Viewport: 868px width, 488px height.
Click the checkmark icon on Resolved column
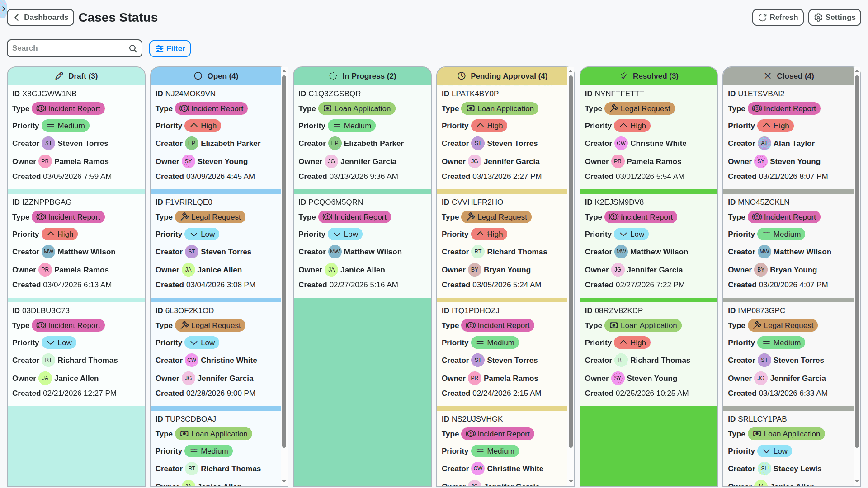pos(624,76)
